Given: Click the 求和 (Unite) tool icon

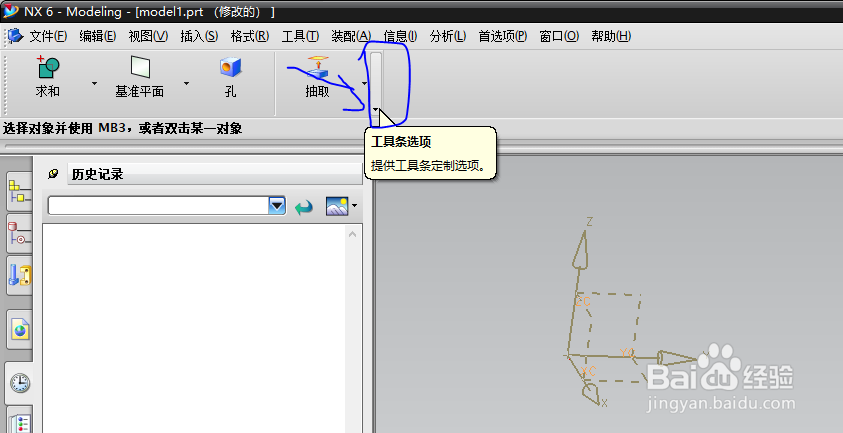Looking at the screenshot, I should [48, 68].
